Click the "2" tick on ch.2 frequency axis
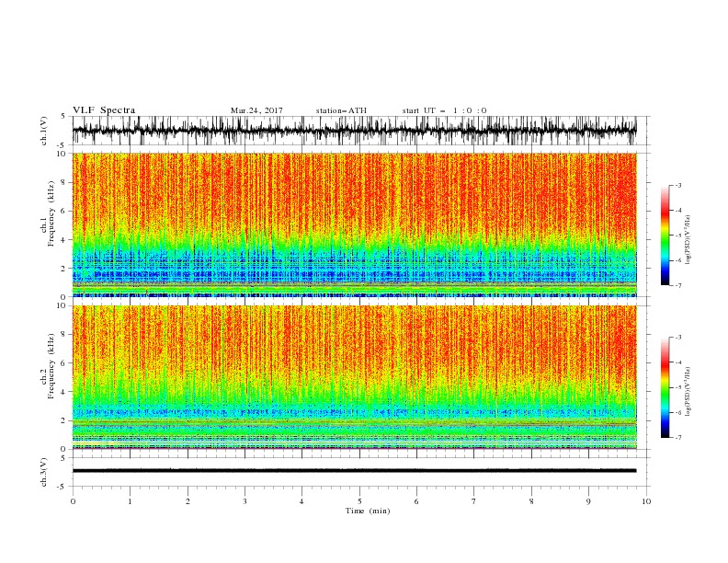This screenshot has height=563, width=728. click(x=63, y=420)
